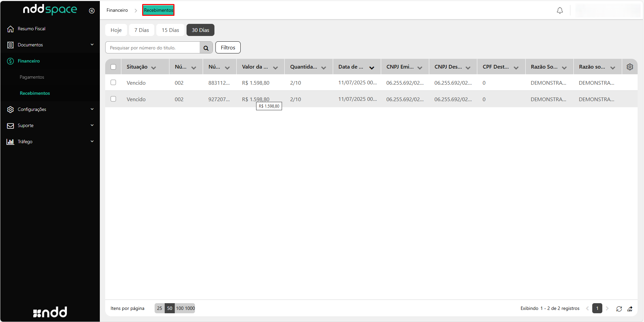Check the first Vencido row checkbox
Image resolution: width=644 pixels, height=322 pixels.
(x=113, y=83)
